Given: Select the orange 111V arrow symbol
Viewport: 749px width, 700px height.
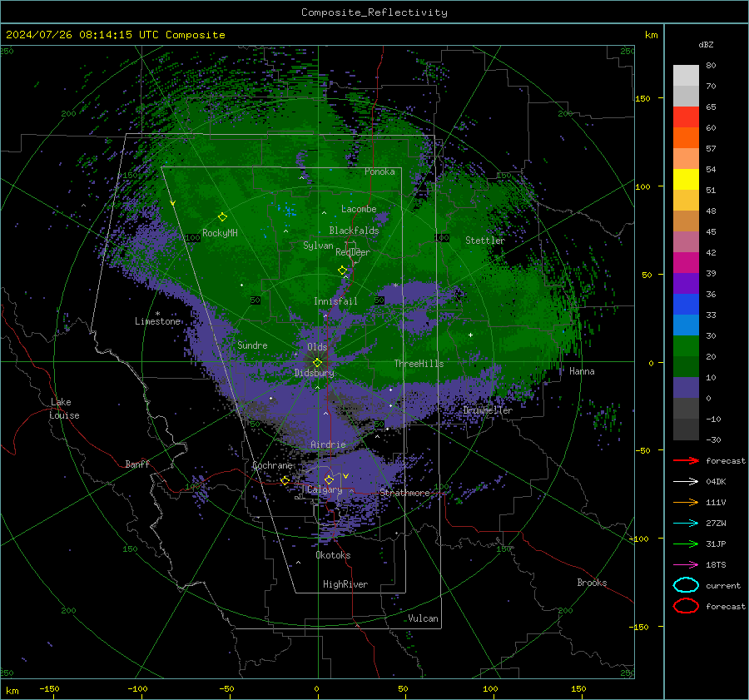Looking at the screenshot, I should pos(686,502).
